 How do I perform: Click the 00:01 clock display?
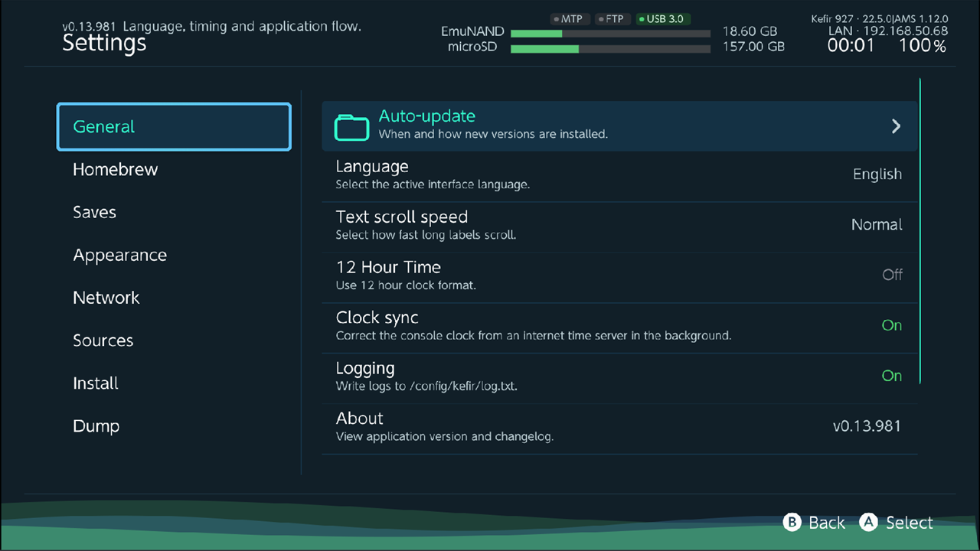click(x=851, y=46)
